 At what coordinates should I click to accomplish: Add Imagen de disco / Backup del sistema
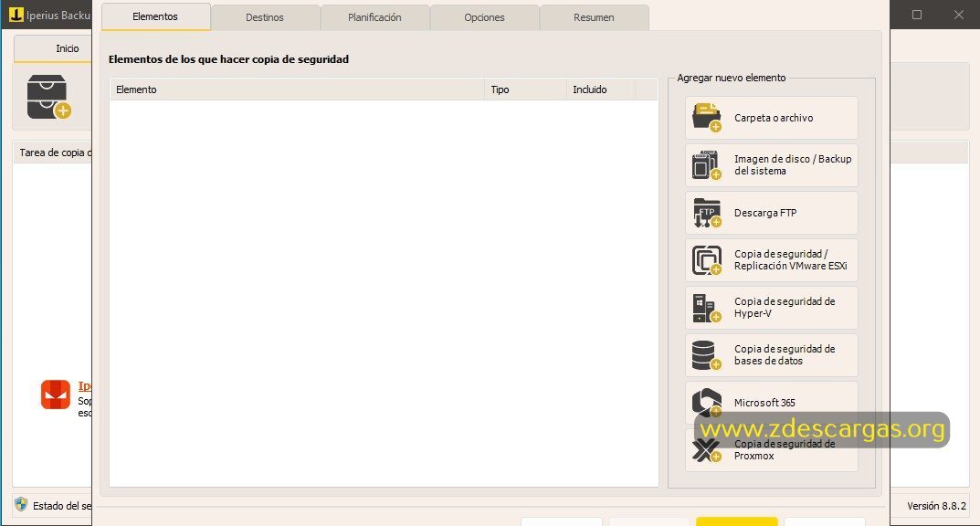[771, 165]
